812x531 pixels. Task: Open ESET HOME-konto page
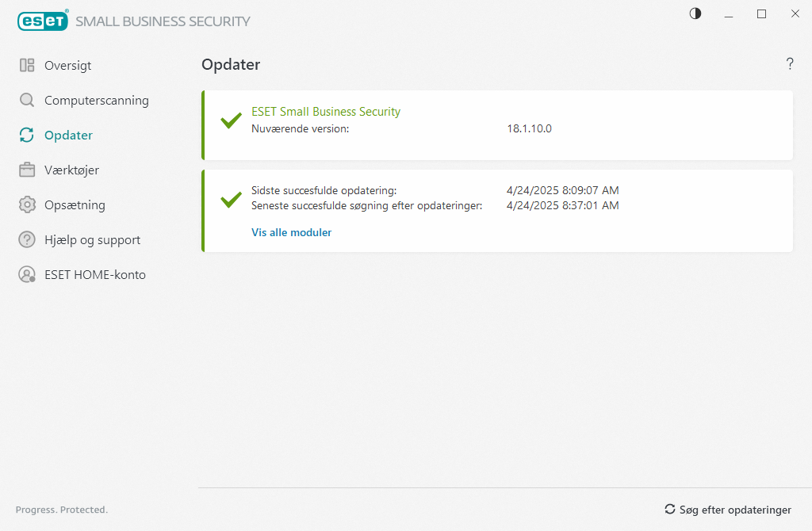coord(94,275)
